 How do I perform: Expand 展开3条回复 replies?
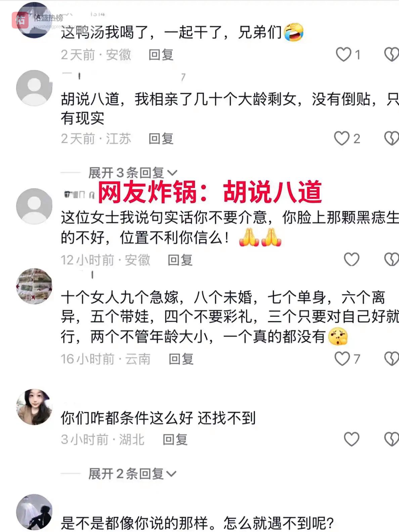(132, 173)
